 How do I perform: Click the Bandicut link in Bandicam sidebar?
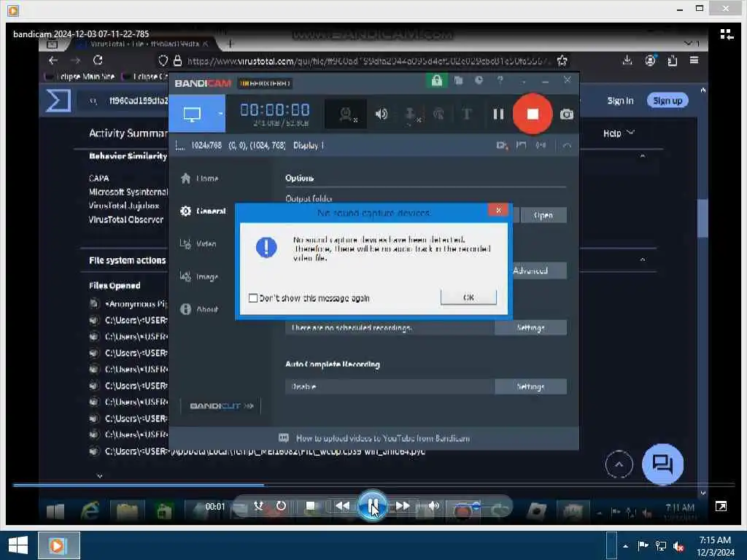(x=222, y=405)
